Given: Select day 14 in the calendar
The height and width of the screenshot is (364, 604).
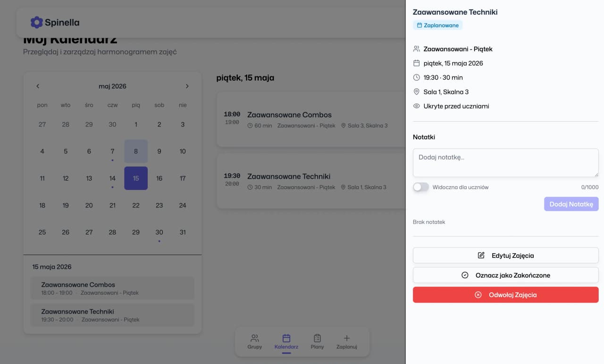Looking at the screenshot, I should click(x=112, y=178).
